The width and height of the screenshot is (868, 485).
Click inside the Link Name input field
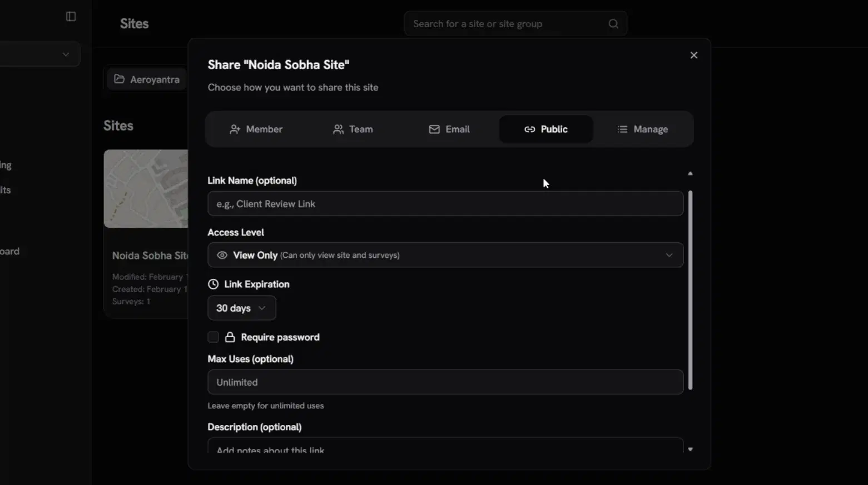(445, 204)
